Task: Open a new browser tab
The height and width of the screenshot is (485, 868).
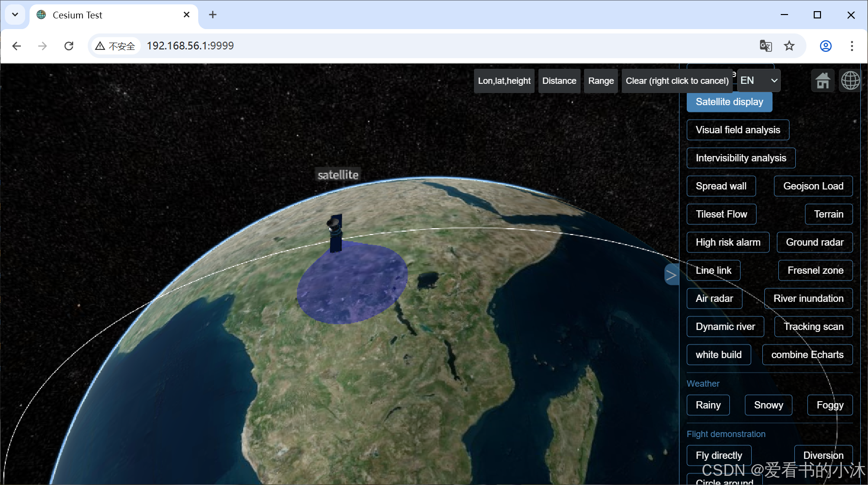Action: click(213, 15)
